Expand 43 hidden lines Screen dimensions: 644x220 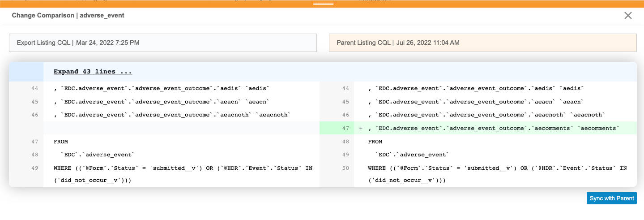[93, 72]
